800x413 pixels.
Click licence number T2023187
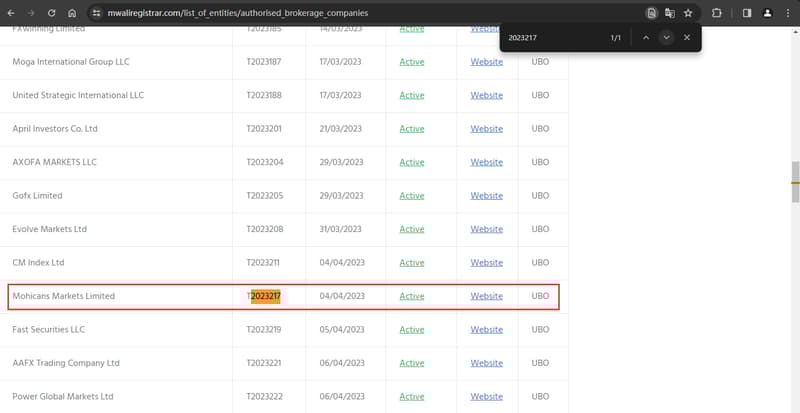click(x=264, y=62)
